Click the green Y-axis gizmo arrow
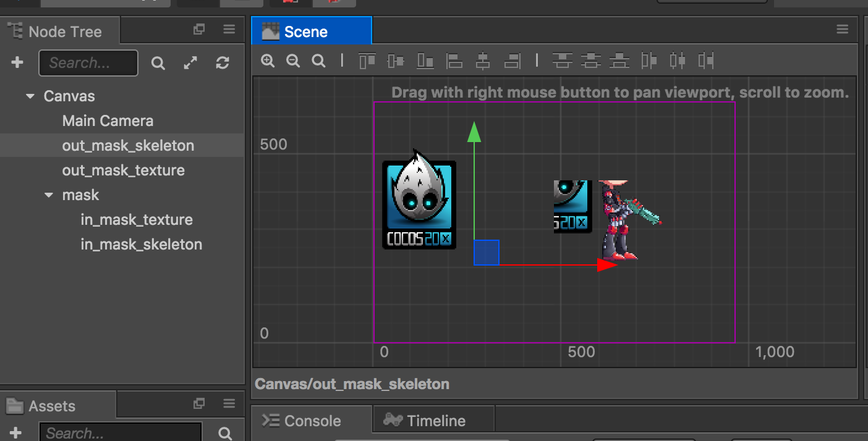 pyautogui.click(x=474, y=132)
